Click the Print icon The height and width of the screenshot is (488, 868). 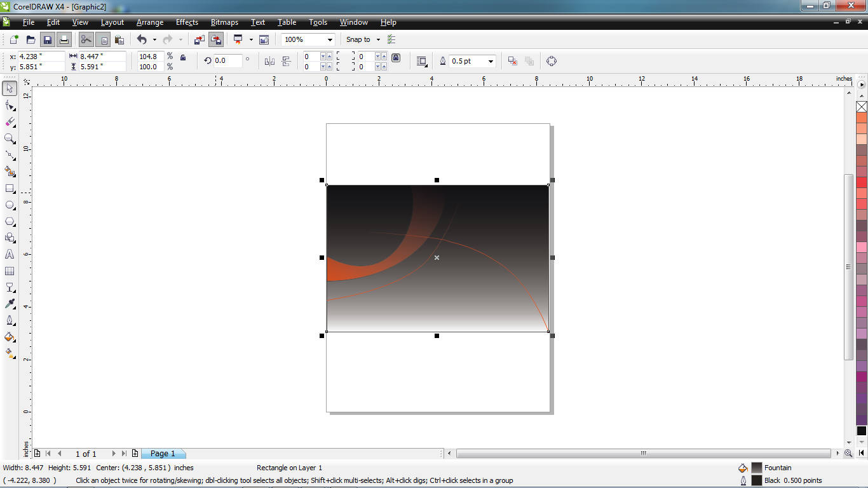coord(64,39)
